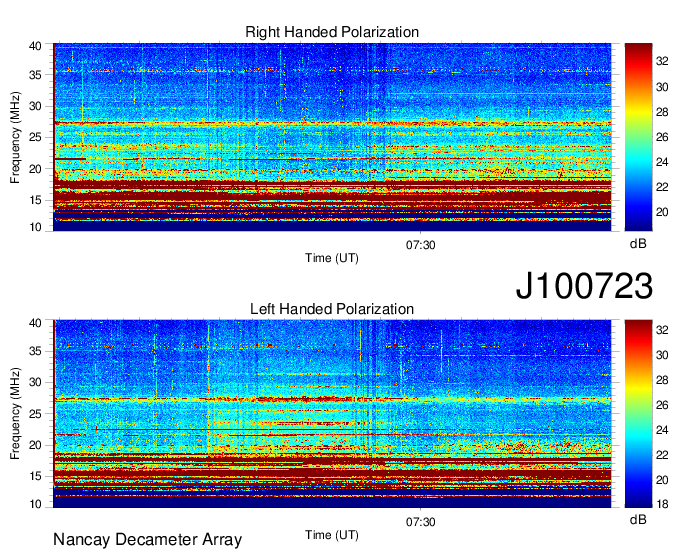
Task: Click the 07:30 tick label under bottom plot
Action: [x=420, y=522]
